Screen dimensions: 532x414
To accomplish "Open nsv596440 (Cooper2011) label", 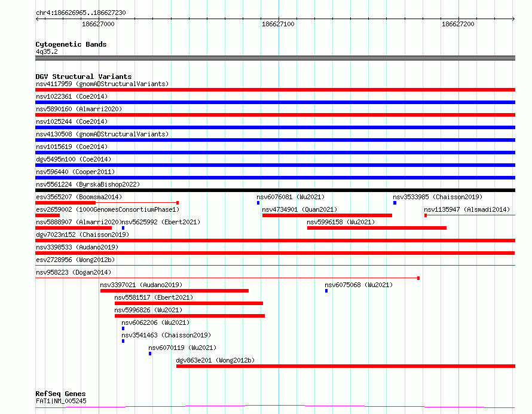I will click(x=75, y=172).
